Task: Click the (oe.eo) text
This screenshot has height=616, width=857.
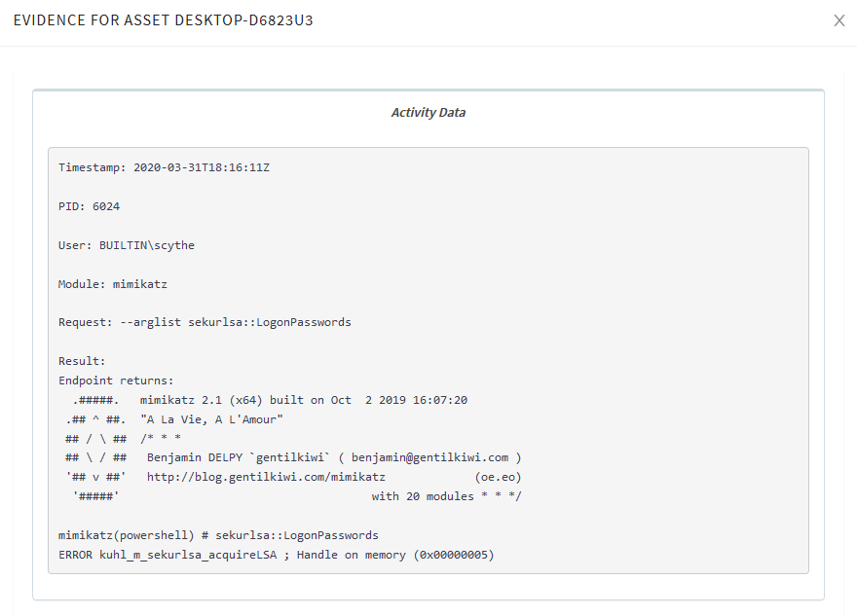Action: (x=498, y=477)
